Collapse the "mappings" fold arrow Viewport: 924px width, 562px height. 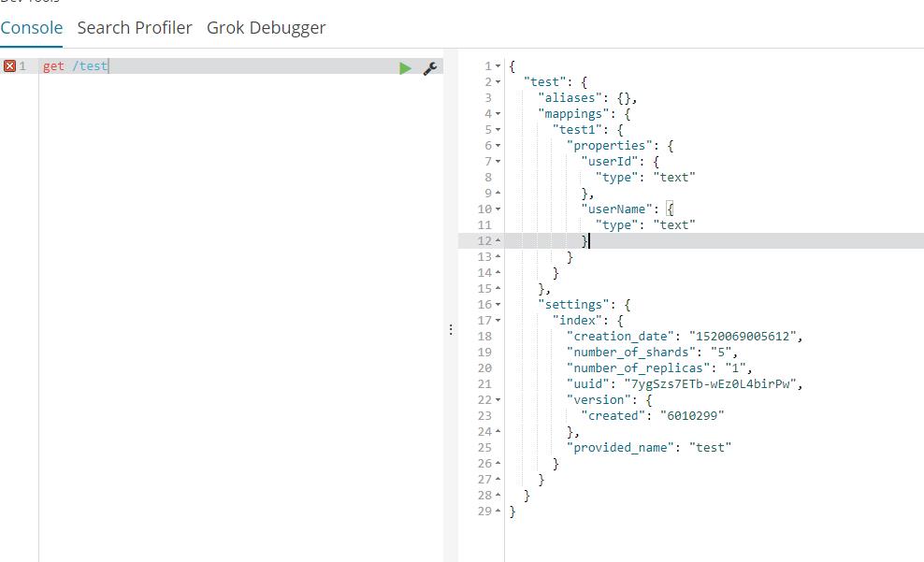tap(498, 114)
